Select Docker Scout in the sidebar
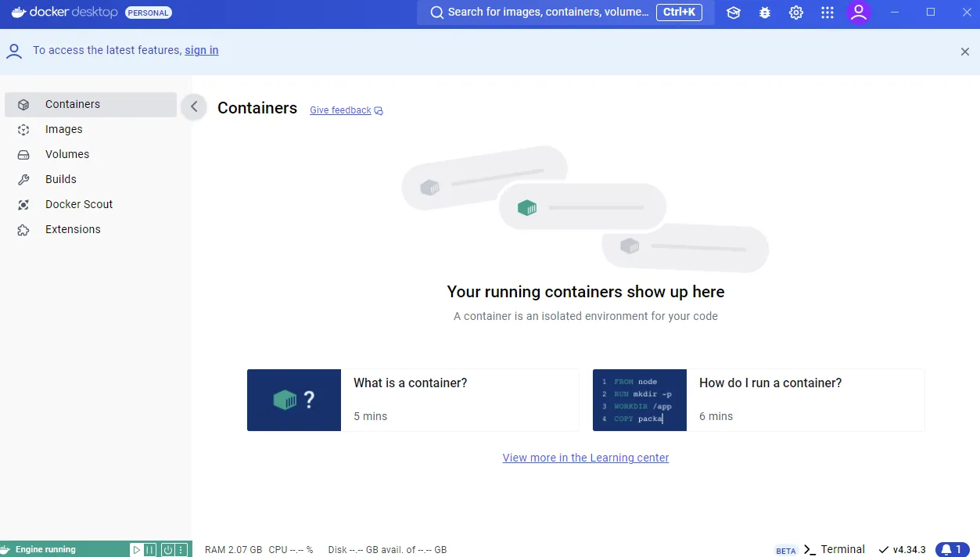The height and width of the screenshot is (557, 980). click(x=91, y=204)
